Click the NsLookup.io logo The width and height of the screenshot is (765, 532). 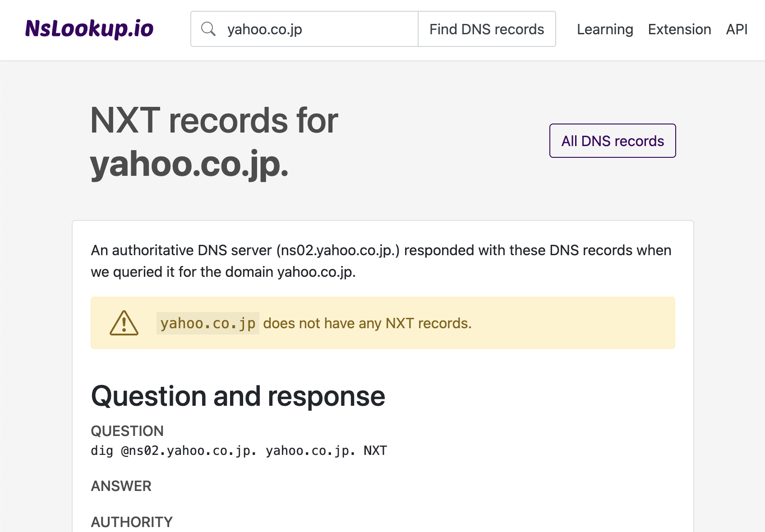[89, 28]
